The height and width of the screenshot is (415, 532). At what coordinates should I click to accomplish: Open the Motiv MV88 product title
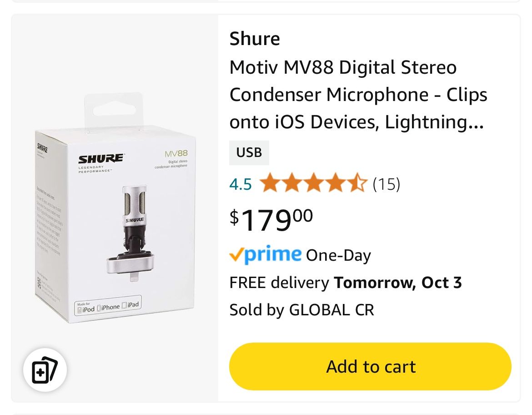click(358, 94)
